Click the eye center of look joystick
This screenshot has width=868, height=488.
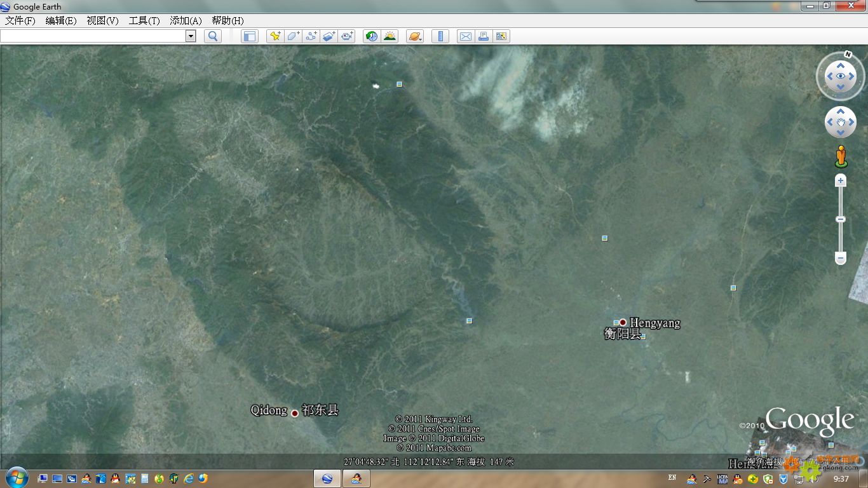click(841, 76)
